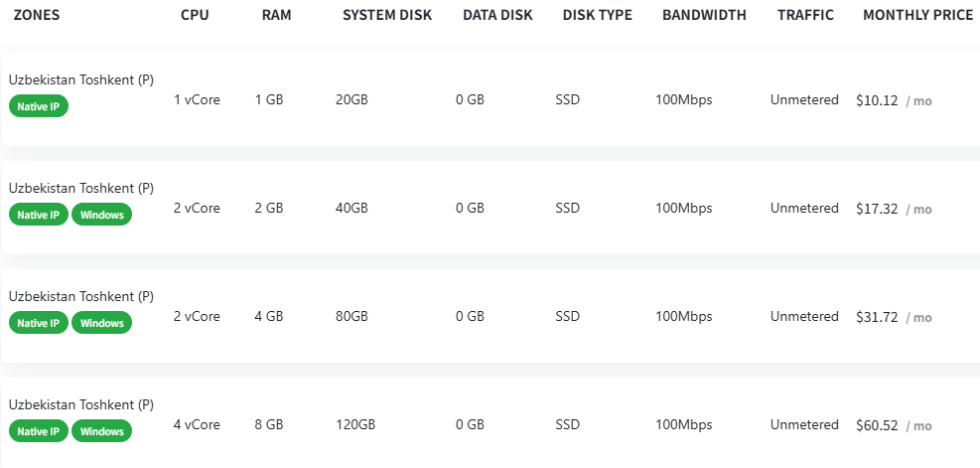980x468 pixels.
Task: Select the BANDWIDTH column header
Action: coord(704,16)
